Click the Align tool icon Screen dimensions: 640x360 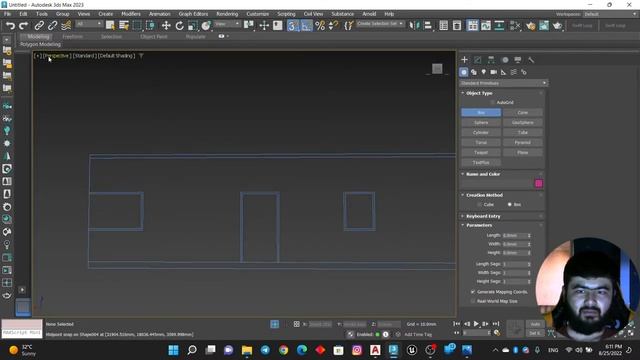tap(428, 26)
